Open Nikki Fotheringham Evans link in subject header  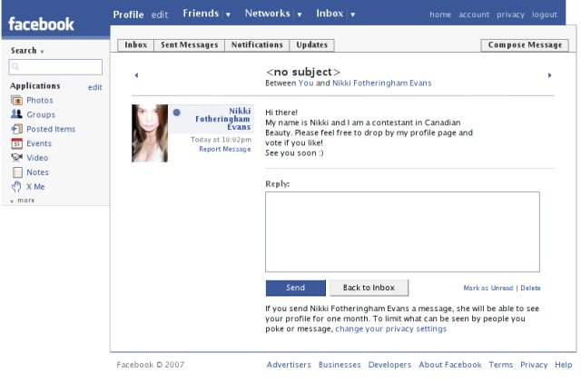pyautogui.click(x=381, y=83)
